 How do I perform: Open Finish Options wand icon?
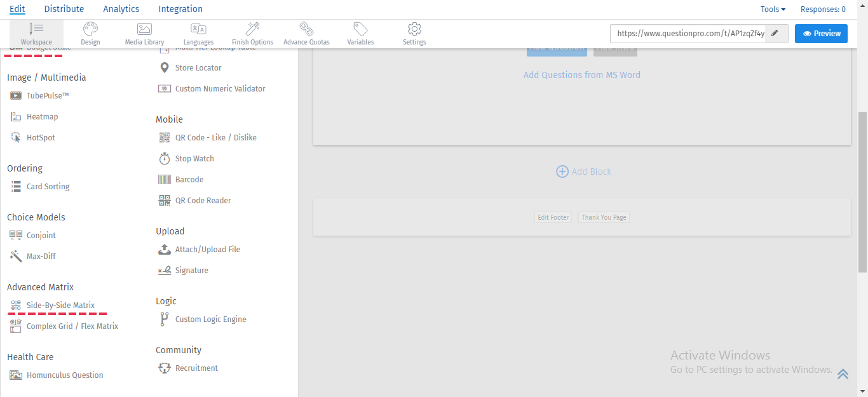252,29
